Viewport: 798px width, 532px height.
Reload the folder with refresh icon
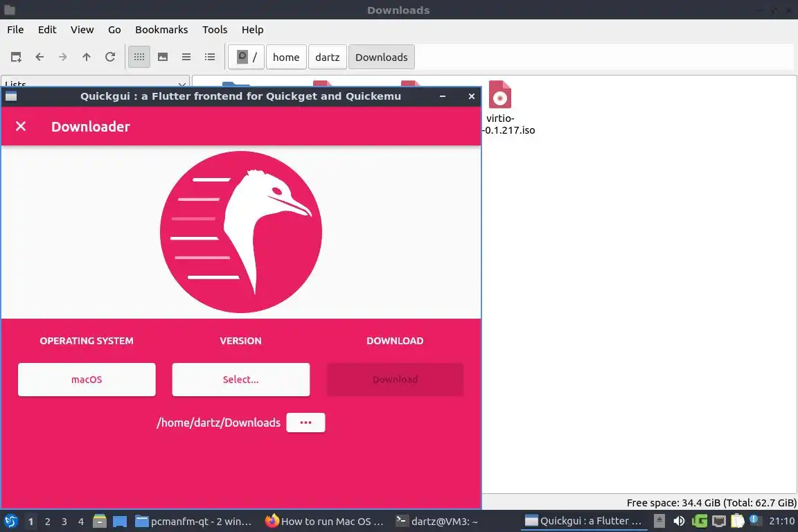pos(110,57)
